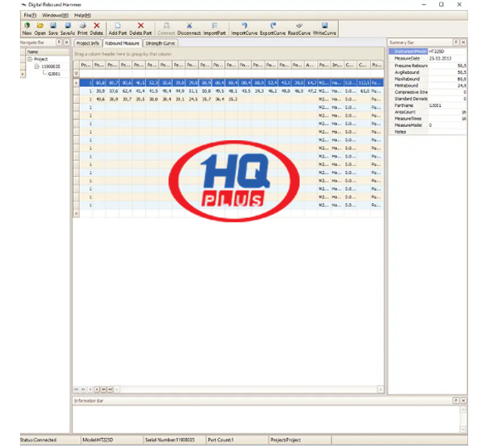Screen dimensions: 498x448
Task: Switch to the Project Info tab
Action: (x=88, y=43)
